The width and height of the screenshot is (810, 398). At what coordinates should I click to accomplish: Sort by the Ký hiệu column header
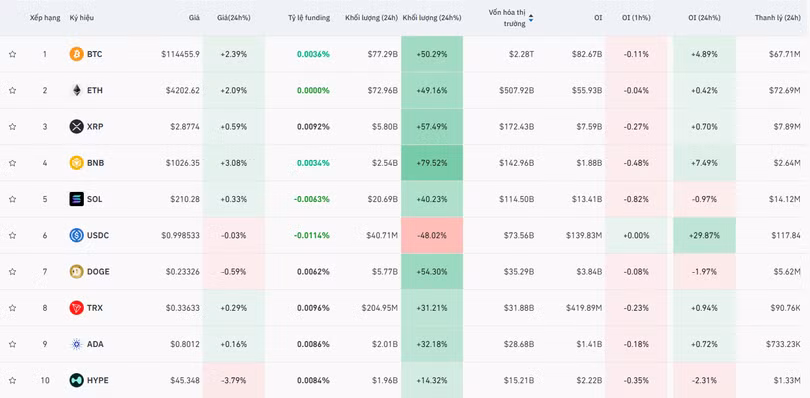82,18
